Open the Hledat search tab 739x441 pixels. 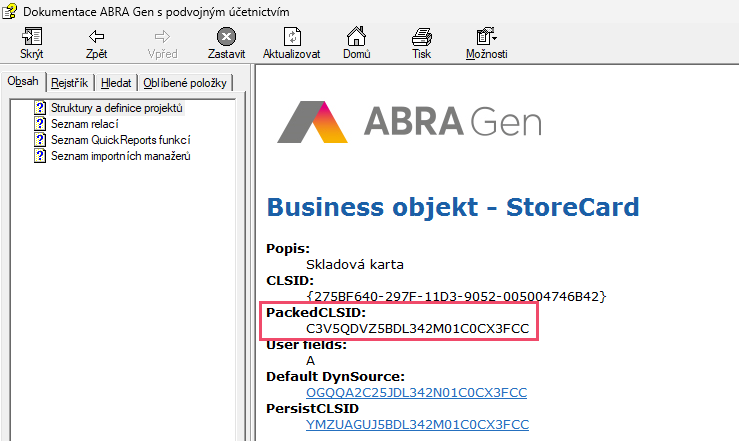117,83
